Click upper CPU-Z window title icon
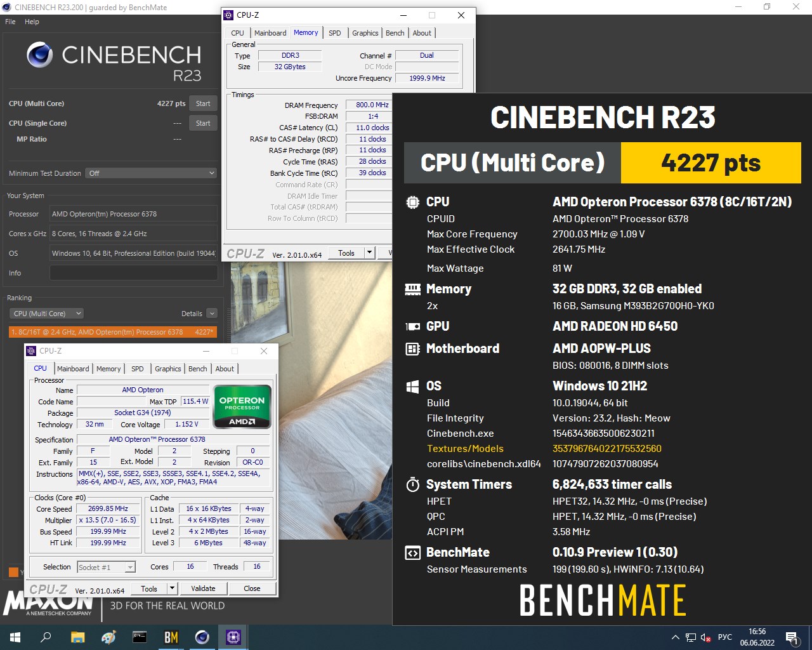Viewport: 812px width, 650px height. (x=229, y=15)
